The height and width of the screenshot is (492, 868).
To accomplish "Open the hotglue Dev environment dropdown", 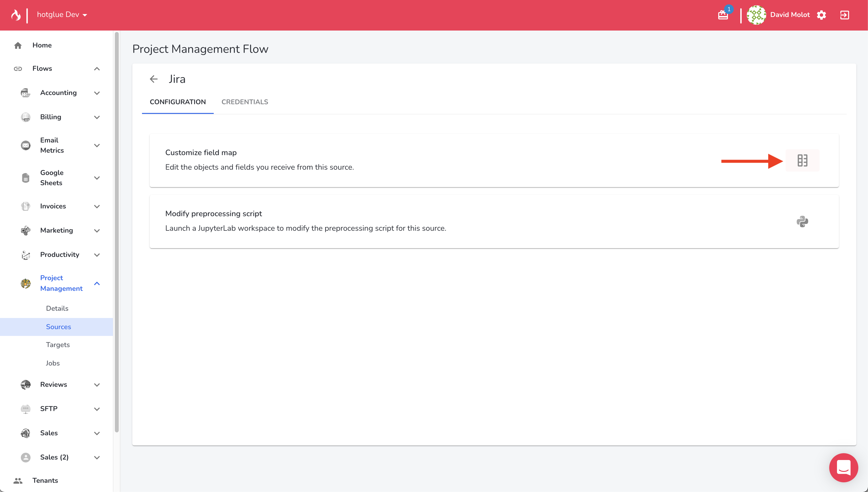I will pyautogui.click(x=62, y=15).
